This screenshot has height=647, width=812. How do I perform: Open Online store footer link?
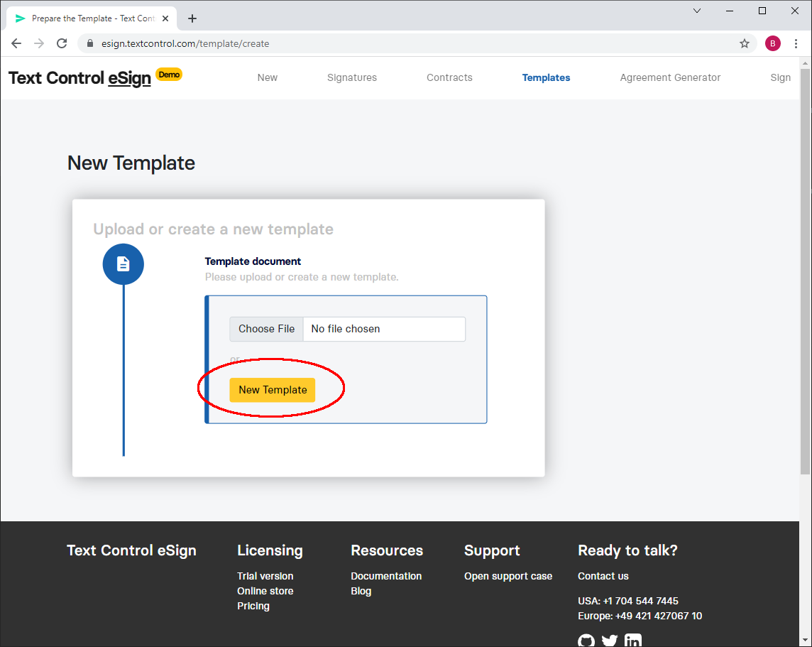pyautogui.click(x=265, y=591)
